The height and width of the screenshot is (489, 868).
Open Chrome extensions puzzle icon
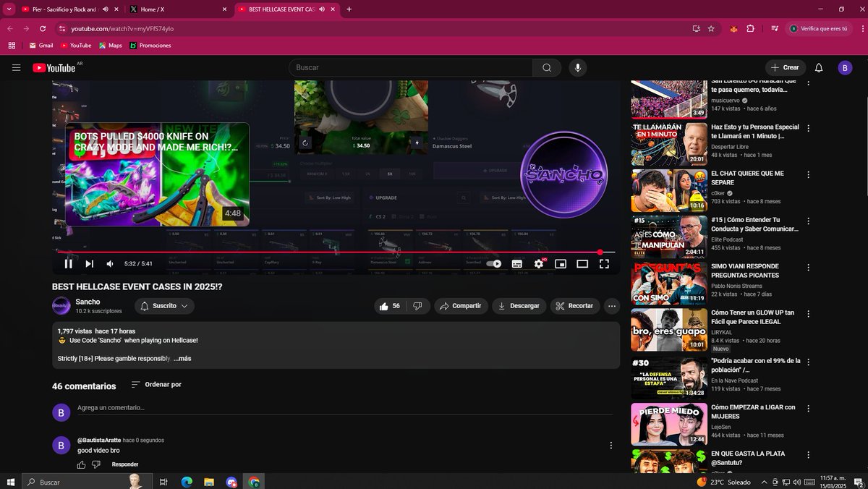pos(750,28)
